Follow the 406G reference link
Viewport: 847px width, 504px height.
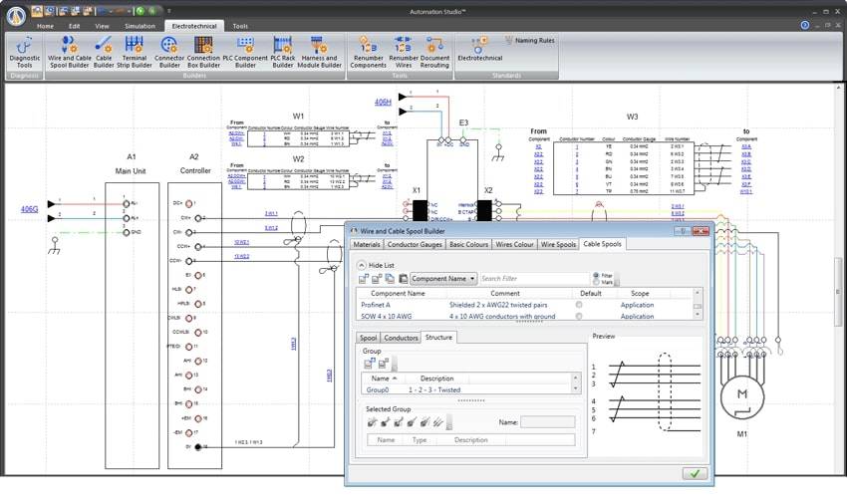pyautogui.click(x=29, y=209)
